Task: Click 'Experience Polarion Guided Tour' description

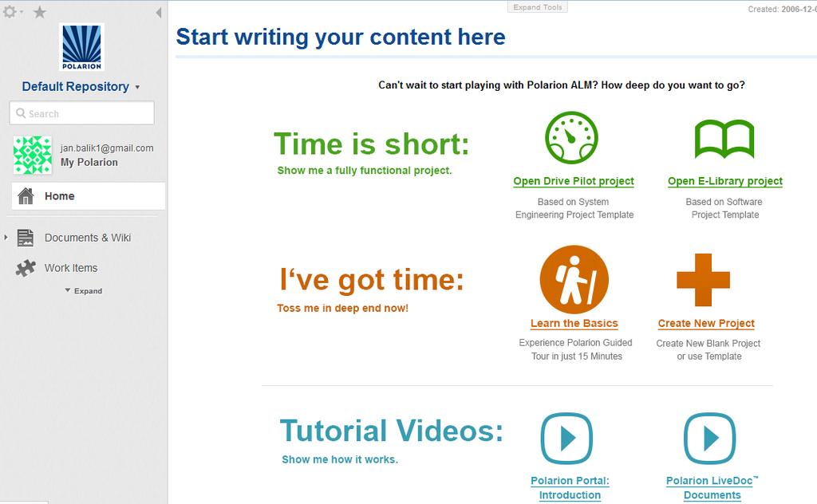Action: [x=576, y=349]
